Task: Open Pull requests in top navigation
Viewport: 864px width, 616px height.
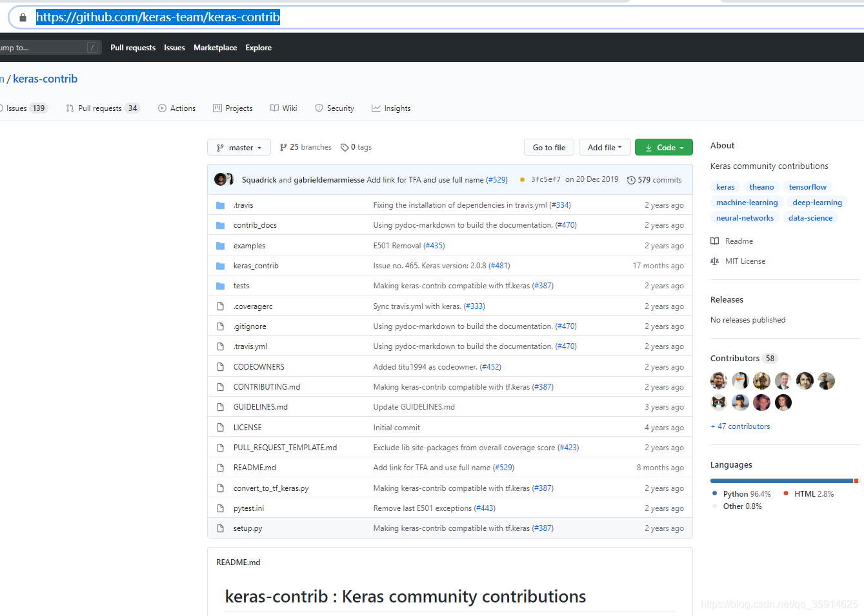Action: [x=133, y=48]
